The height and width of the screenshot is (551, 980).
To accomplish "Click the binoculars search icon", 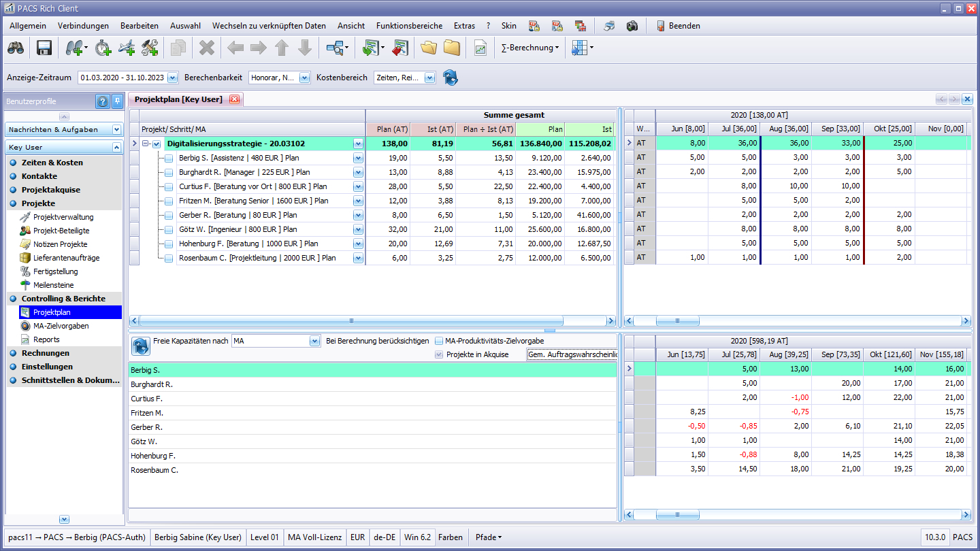I will (16, 48).
